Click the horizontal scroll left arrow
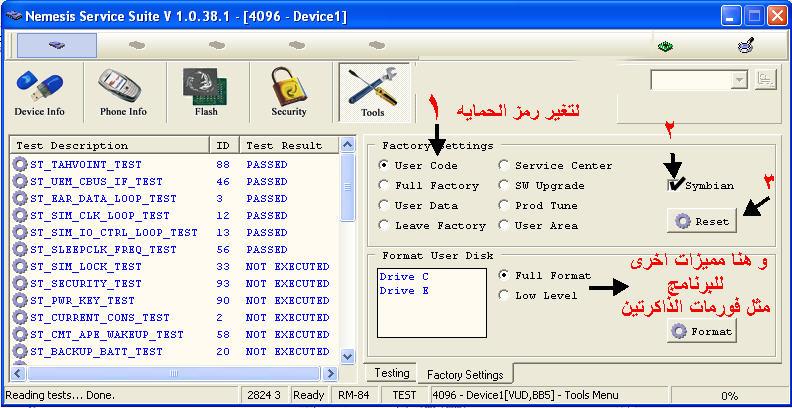 pyautogui.click(x=18, y=374)
